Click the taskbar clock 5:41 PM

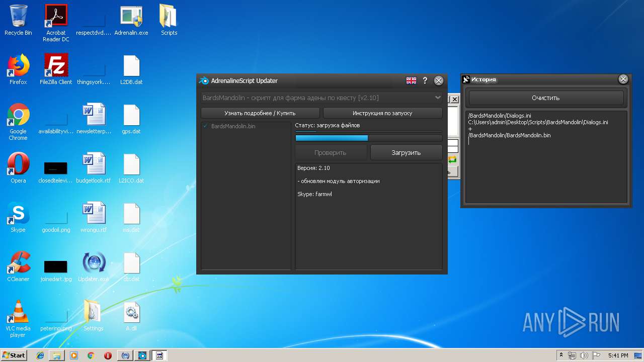point(618,355)
